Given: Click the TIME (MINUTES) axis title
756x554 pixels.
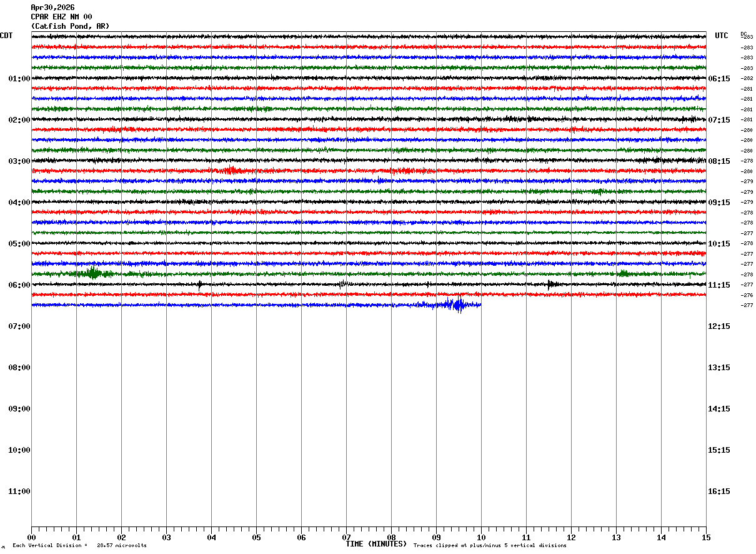Looking at the screenshot, I should (376, 544).
